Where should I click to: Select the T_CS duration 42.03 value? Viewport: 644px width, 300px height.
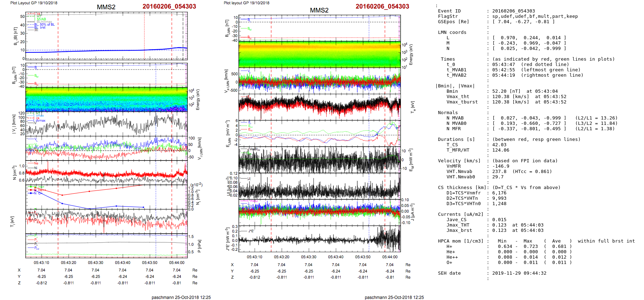pyautogui.click(x=499, y=145)
